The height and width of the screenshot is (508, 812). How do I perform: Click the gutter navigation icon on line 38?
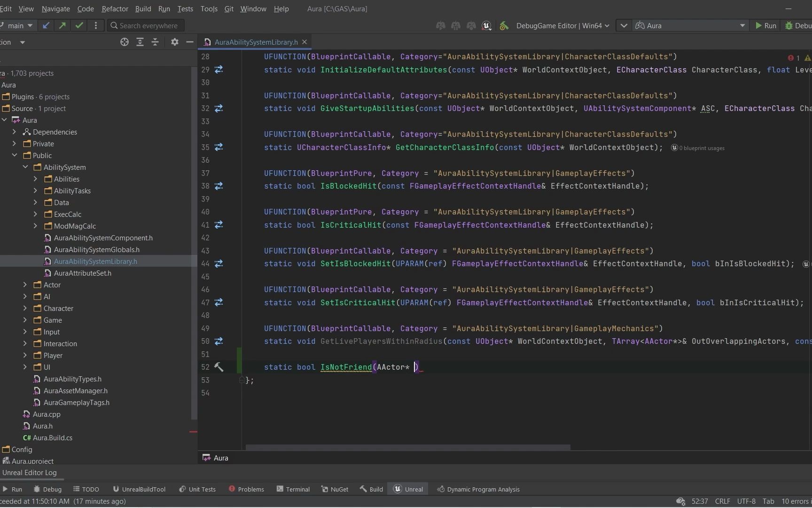tap(219, 186)
